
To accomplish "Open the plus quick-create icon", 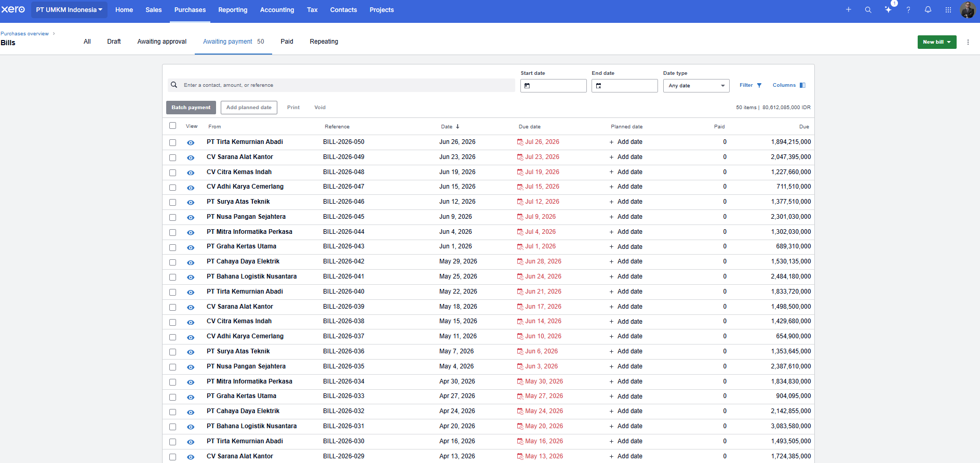I will point(849,9).
